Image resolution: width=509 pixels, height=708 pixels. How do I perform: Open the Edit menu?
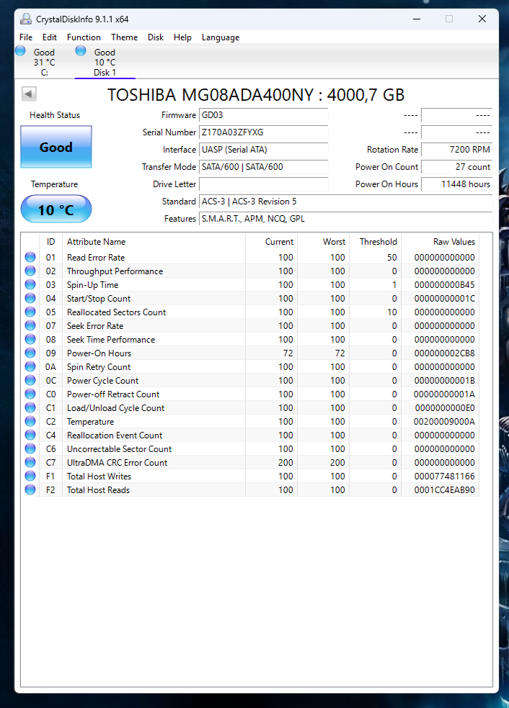49,37
